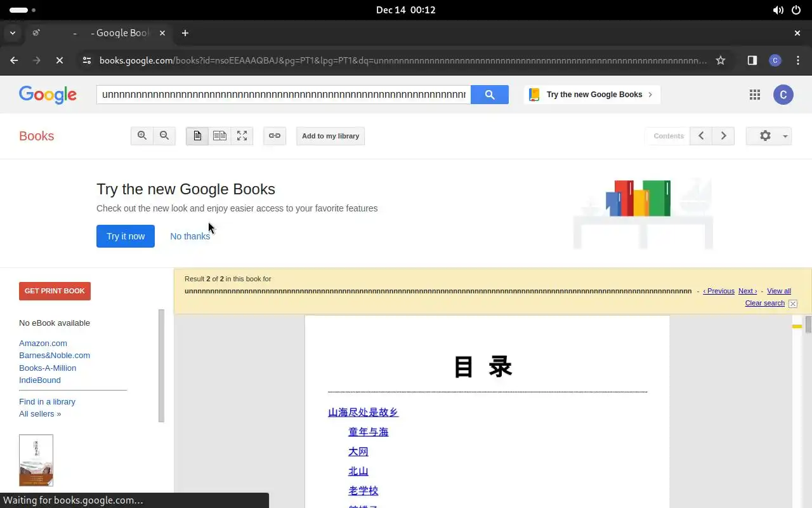Click the zoom out magnifier icon
The image size is (812, 508).
tap(164, 136)
